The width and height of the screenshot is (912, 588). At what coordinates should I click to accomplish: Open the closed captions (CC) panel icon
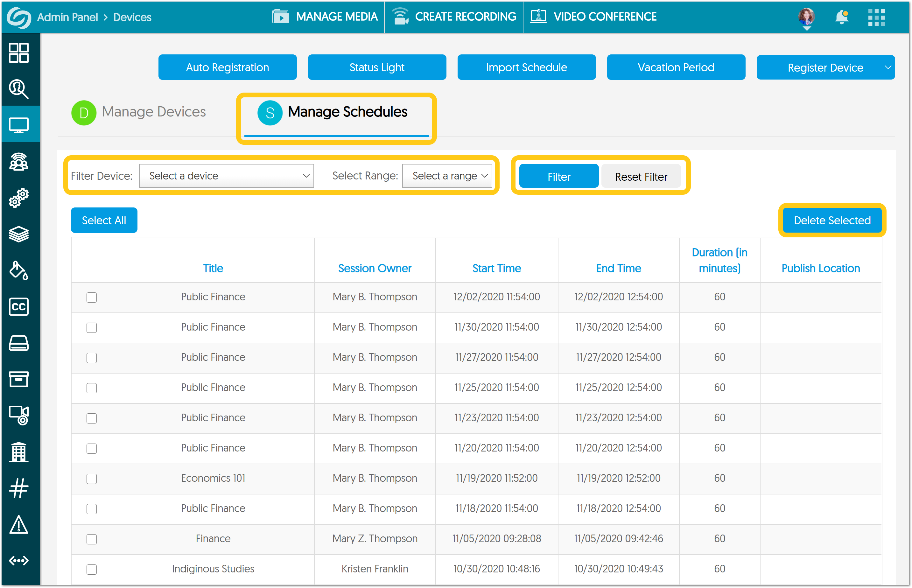click(x=19, y=307)
